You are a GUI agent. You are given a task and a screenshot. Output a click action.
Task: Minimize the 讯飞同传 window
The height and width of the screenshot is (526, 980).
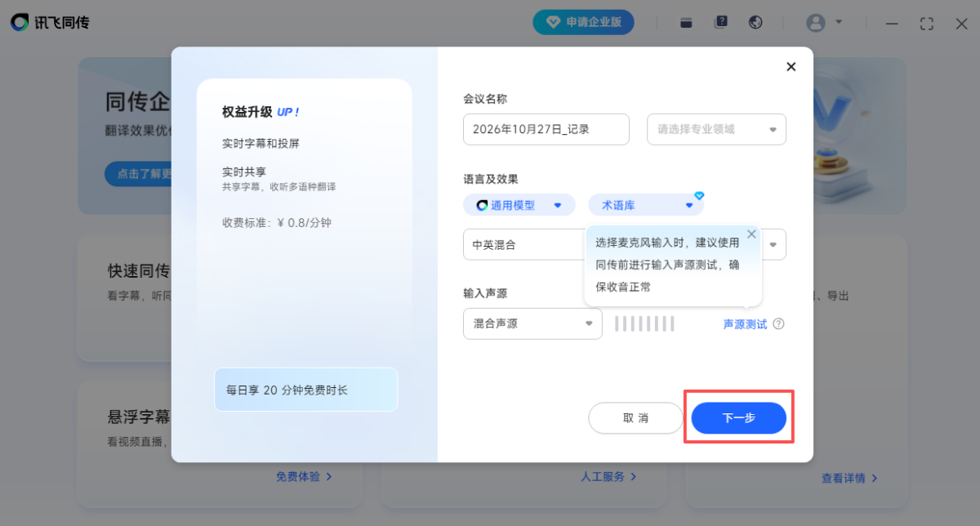(892, 24)
